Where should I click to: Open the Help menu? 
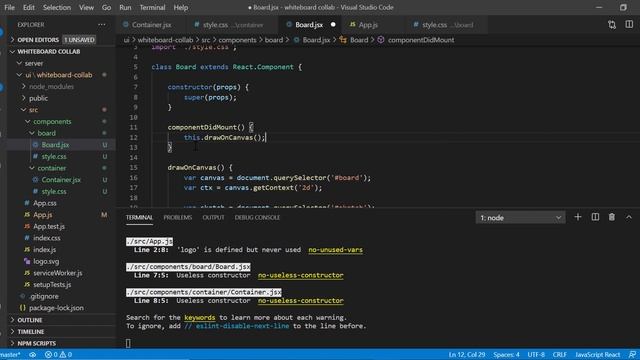tap(180, 7)
